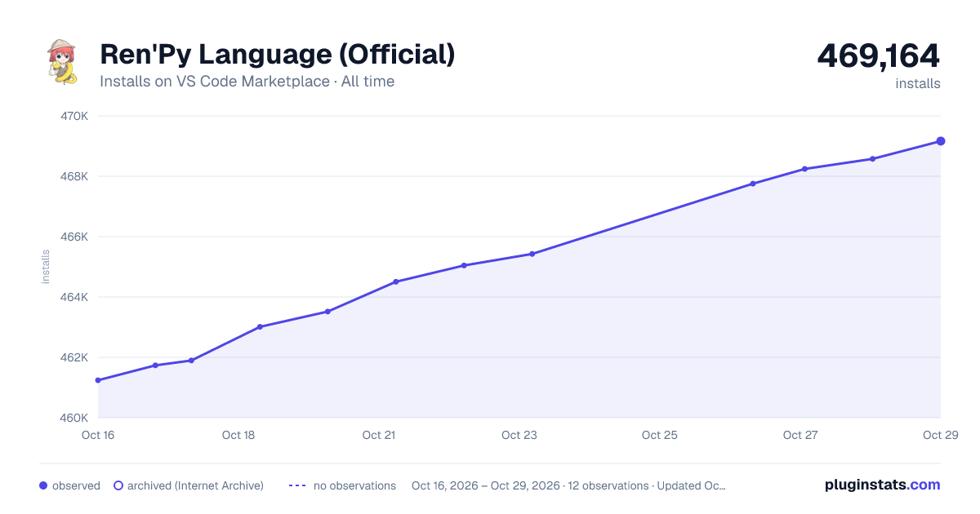
Task: Click the "archived (Internet Archive)" legend text
Action: click(x=195, y=485)
